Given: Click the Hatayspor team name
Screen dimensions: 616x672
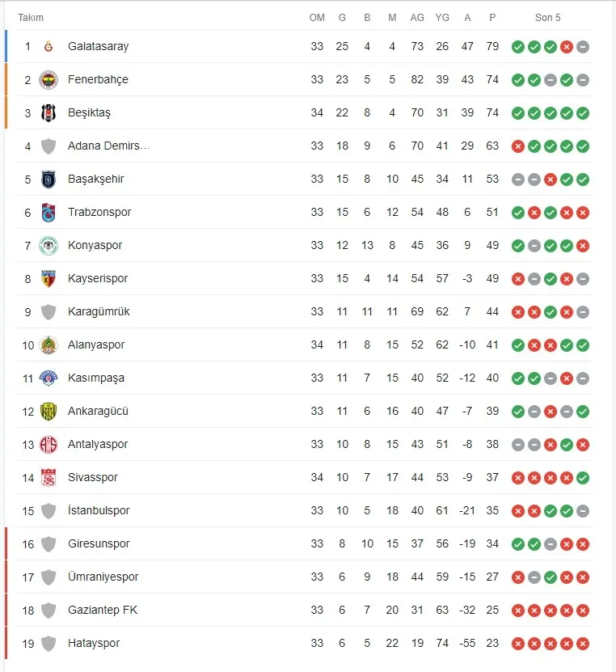Looking at the screenshot, I should coord(94,643).
